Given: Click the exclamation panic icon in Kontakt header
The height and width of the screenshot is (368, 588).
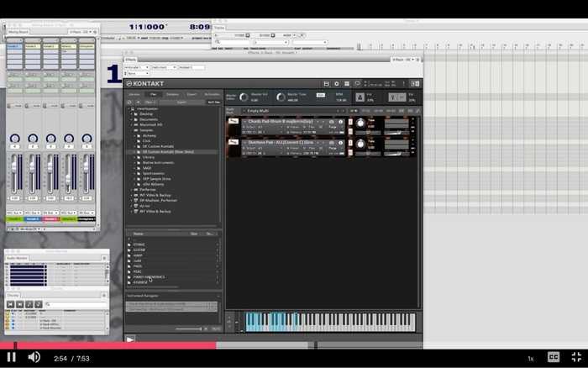Looking at the screenshot, I should [404, 84].
